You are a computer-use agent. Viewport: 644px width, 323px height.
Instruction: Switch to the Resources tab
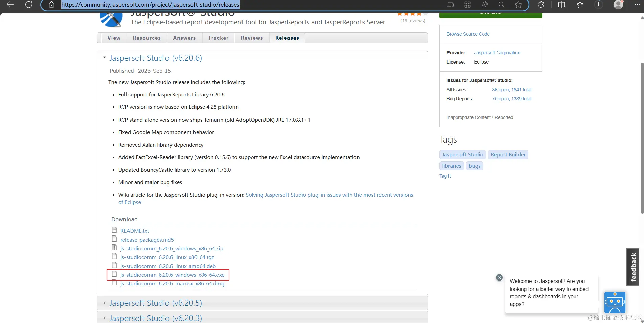pos(147,38)
